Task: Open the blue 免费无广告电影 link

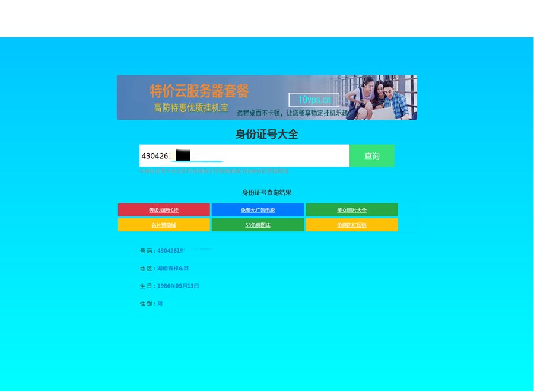Action: pos(258,210)
